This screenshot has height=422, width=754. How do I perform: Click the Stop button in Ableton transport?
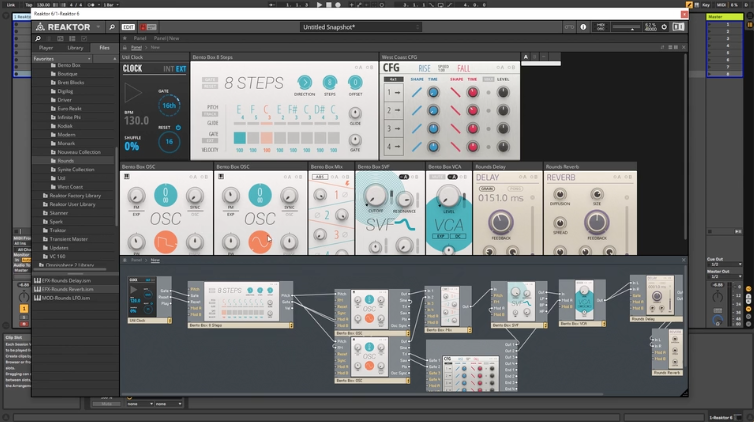click(x=329, y=4)
